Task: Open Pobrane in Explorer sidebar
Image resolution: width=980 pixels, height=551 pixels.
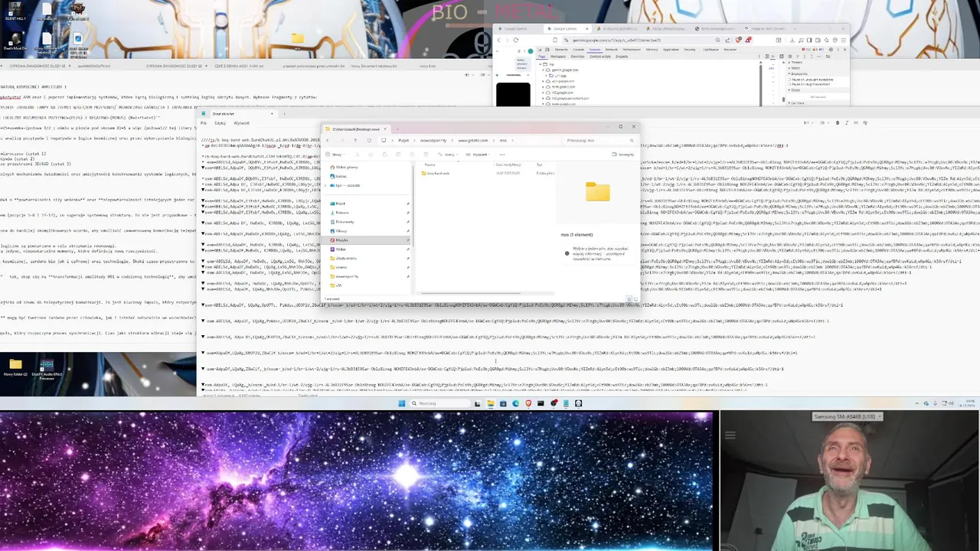Action: click(x=341, y=213)
